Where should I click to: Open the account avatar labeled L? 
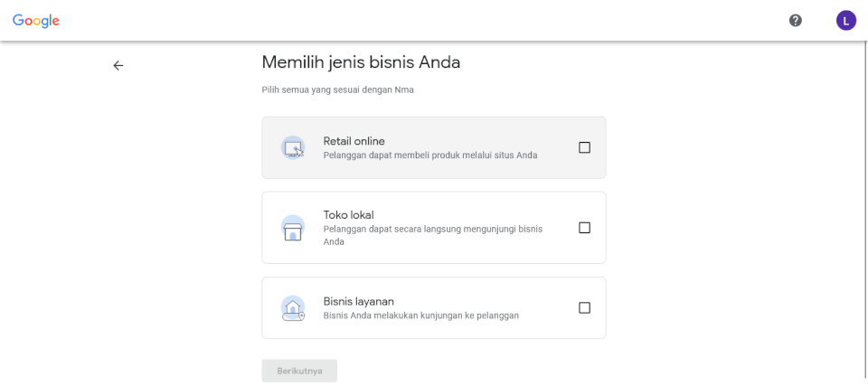[x=846, y=21]
